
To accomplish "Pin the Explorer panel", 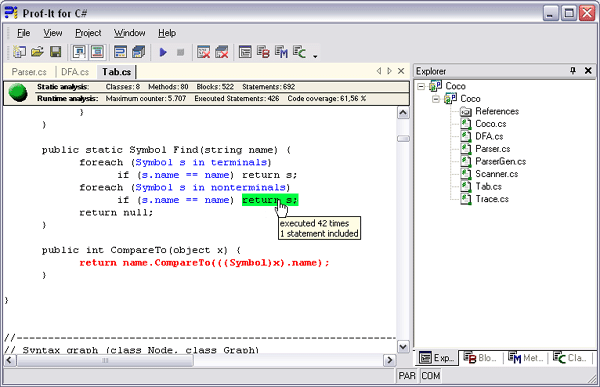I will click(x=572, y=70).
